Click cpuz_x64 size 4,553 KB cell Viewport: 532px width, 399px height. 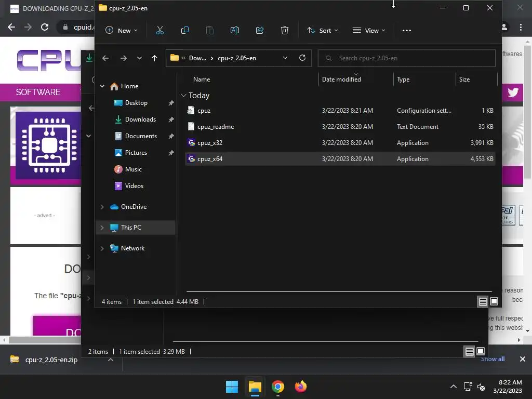tap(482, 159)
